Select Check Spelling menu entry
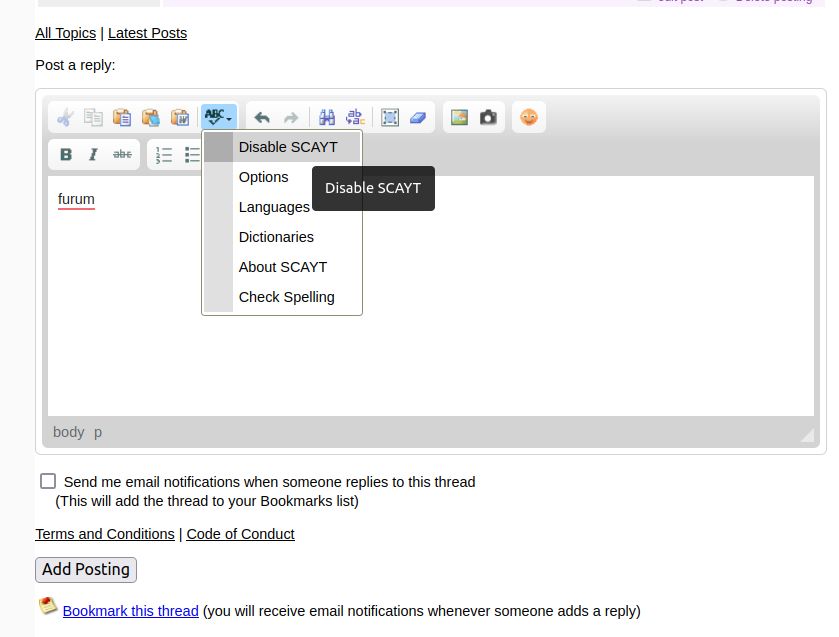The width and height of the screenshot is (839, 637). point(282,297)
